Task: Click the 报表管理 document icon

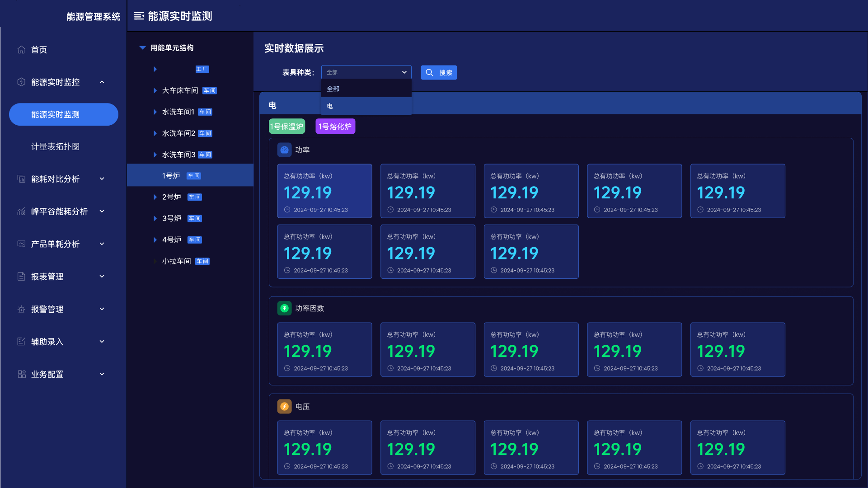Action: pos(21,277)
